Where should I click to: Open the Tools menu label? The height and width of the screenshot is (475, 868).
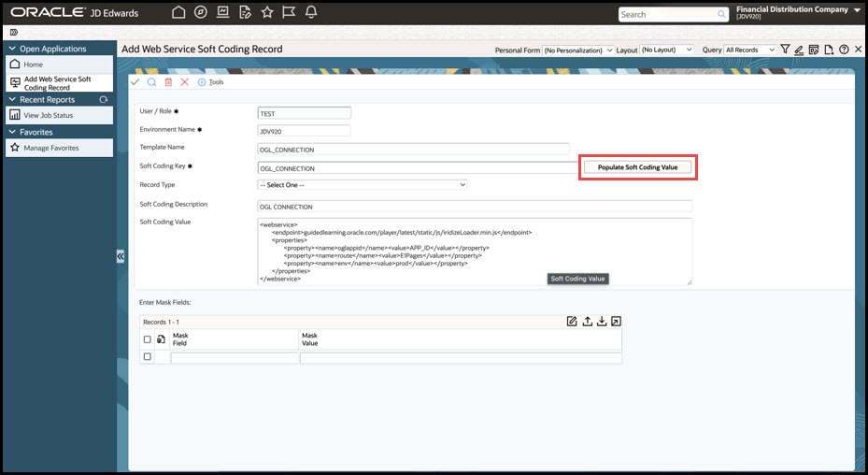pyautogui.click(x=217, y=82)
